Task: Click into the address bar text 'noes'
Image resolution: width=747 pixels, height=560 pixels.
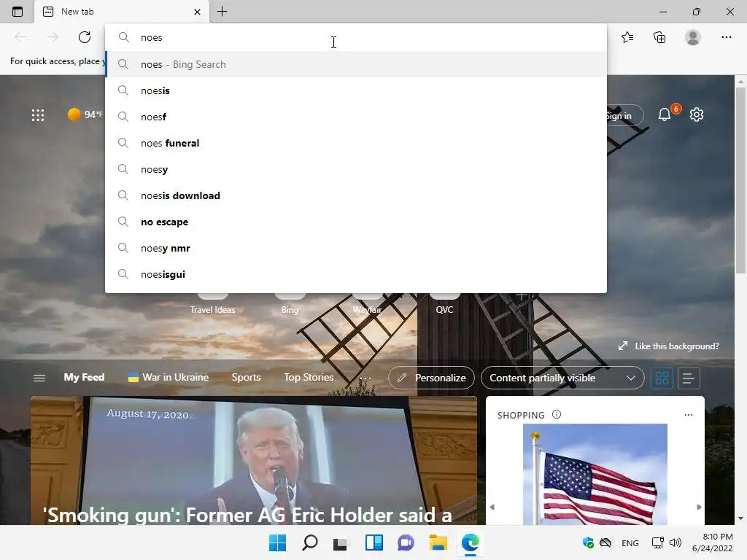Action: (x=152, y=38)
